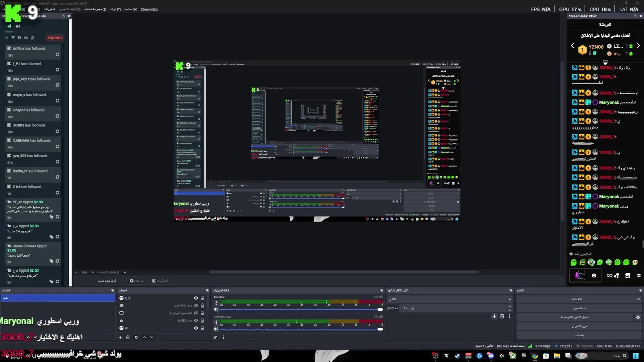The image size is (644, 362).
Task: Add a new source with the plus icon
Action: tap(121, 337)
